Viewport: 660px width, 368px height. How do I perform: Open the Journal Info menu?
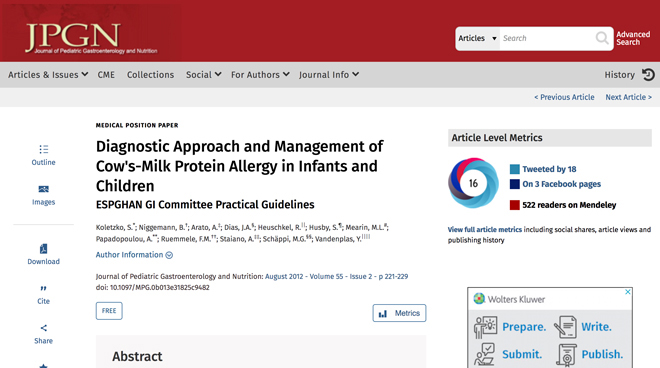coord(329,75)
